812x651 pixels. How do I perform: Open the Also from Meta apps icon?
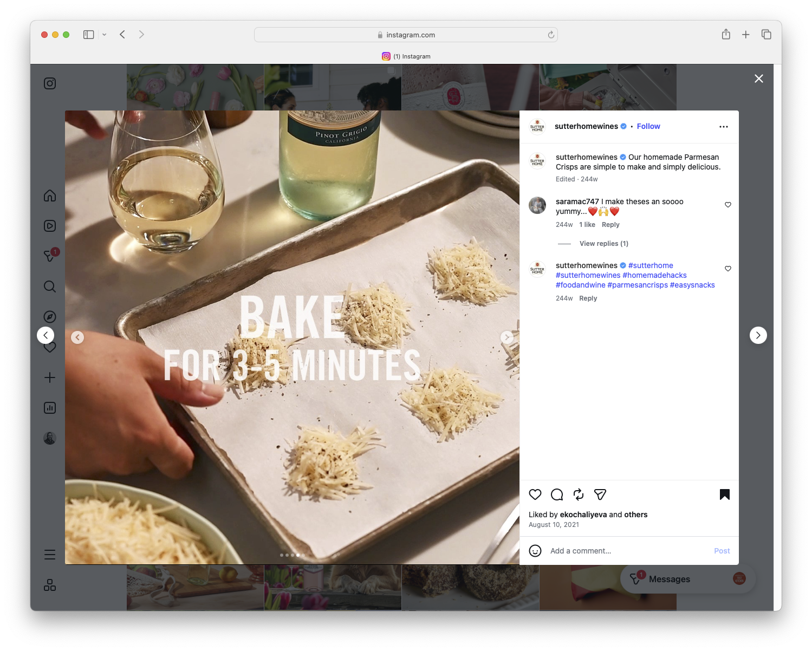pyautogui.click(x=50, y=585)
